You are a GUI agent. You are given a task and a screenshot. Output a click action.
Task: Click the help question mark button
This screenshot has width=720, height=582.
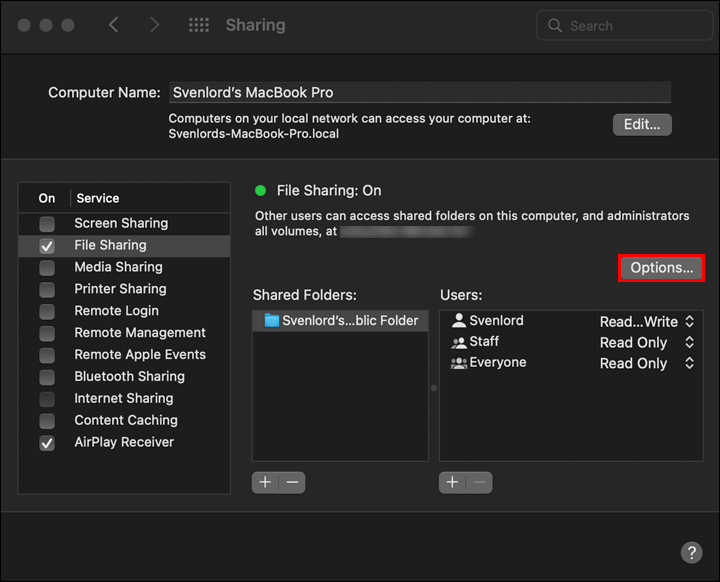(692, 553)
